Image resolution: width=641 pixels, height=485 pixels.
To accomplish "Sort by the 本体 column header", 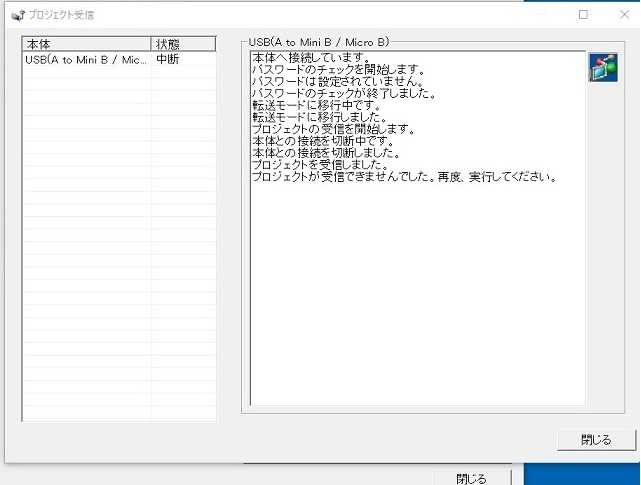I will 86,44.
